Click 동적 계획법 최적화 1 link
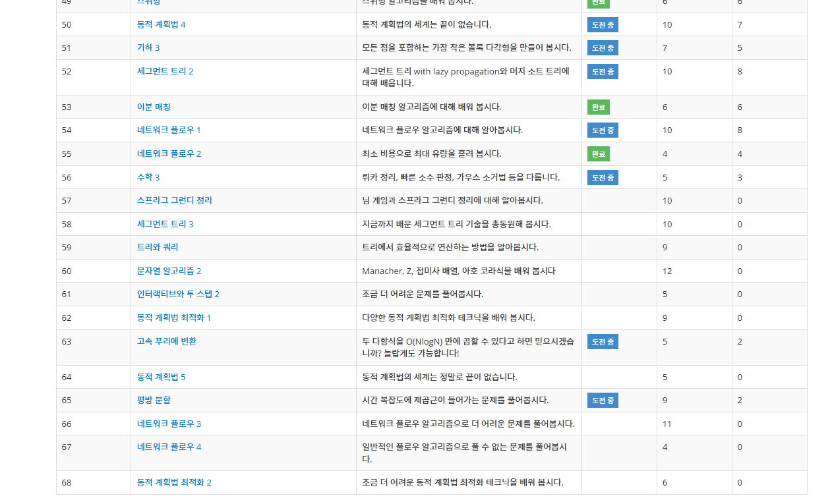The height and width of the screenshot is (504, 832). 174,318
